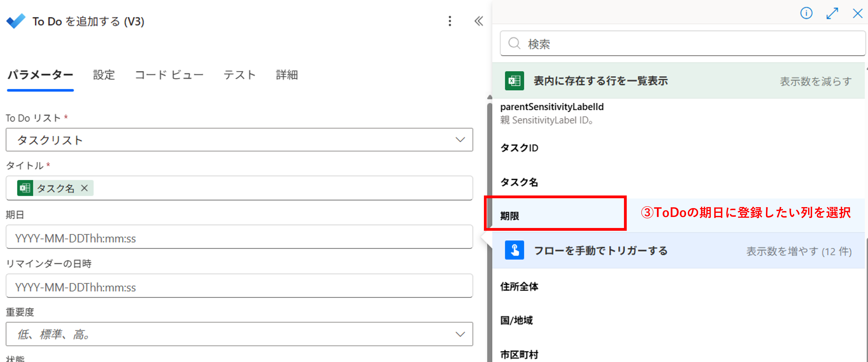Switch to the パラメーター tab
This screenshot has width=868, height=362.
pos(40,75)
